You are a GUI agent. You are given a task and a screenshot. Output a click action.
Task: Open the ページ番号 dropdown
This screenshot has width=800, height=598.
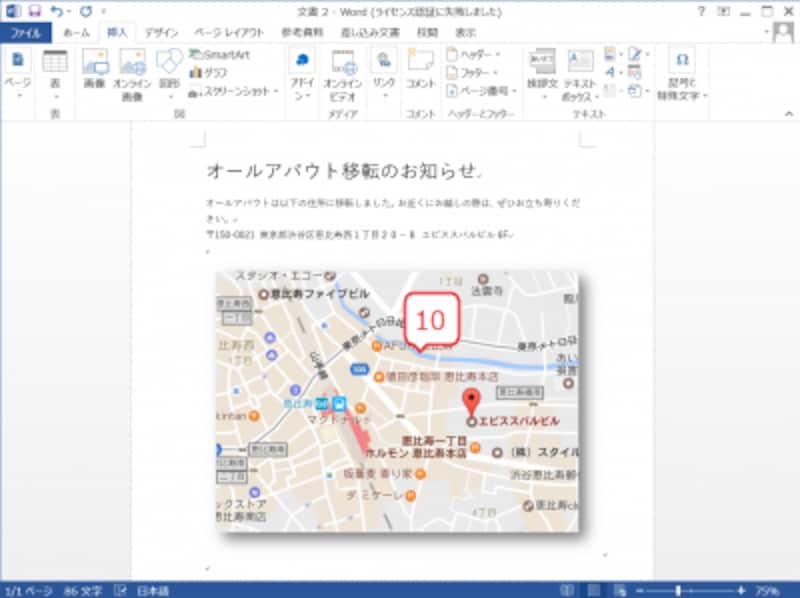click(482, 91)
